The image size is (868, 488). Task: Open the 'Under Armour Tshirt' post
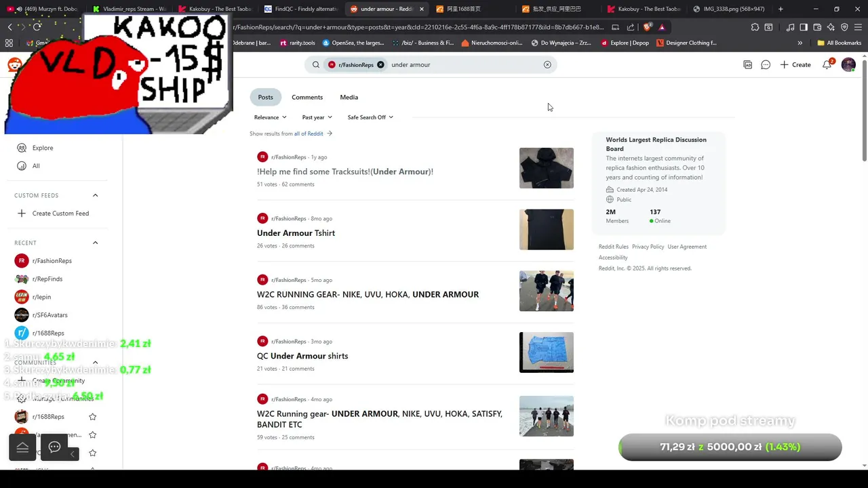pos(296,233)
